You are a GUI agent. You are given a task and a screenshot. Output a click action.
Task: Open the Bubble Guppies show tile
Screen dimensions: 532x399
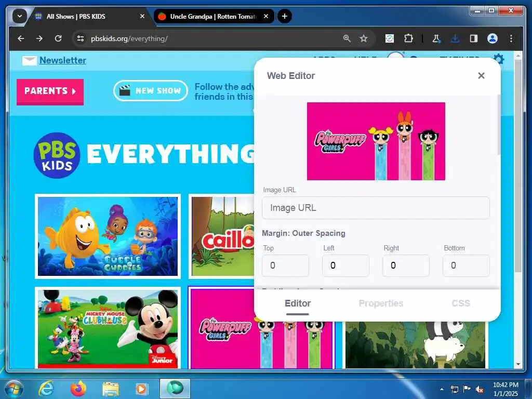coord(108,236)
